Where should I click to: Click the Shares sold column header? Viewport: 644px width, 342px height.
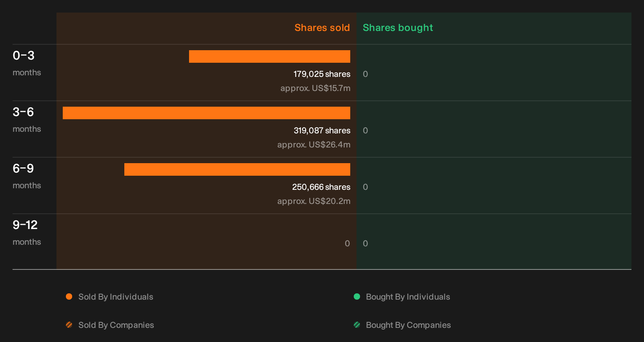point(322,28)
